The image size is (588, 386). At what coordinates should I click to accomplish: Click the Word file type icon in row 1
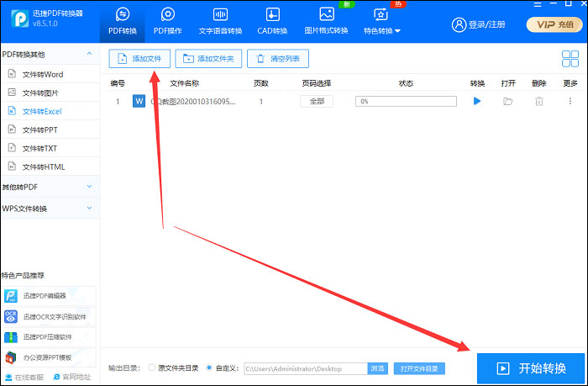tap(139, 101)
